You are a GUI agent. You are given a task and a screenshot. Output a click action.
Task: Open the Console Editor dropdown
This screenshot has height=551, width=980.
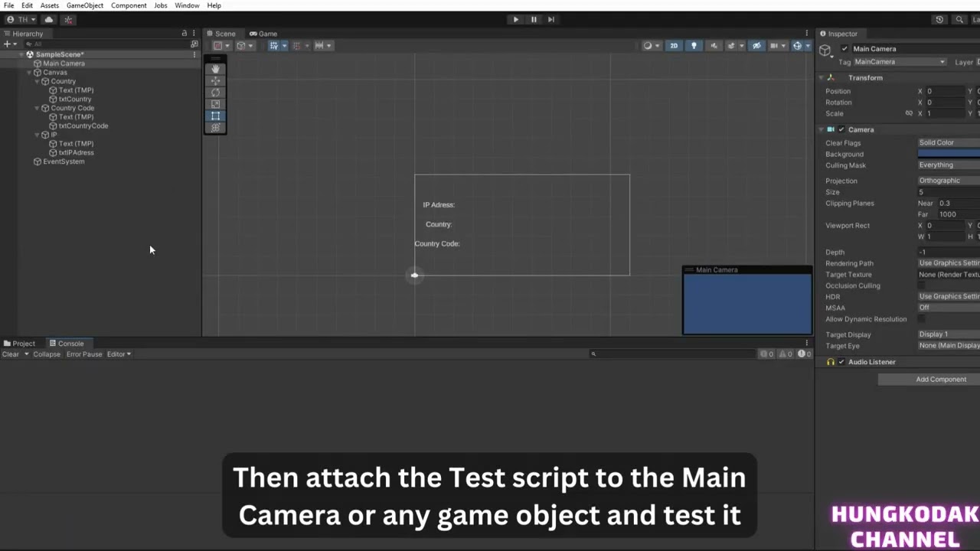pos(119,354)
